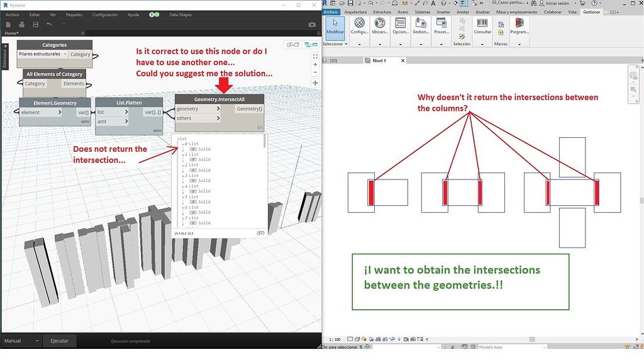The height and width of the screenshot is (364, 644).
Task: Click the undo icon in Dynamo's toolbar
Action: (48, 24)
